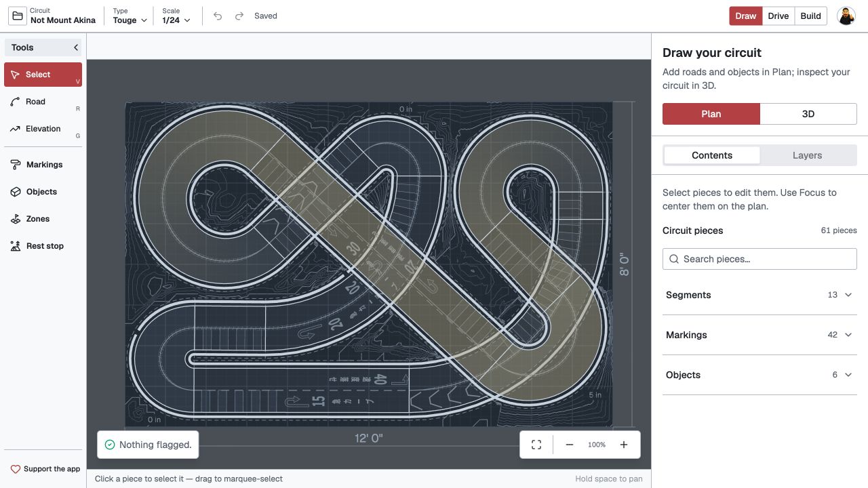Screen dimensions: 868x488
Task: Switch to Drive mode
Action: point(778,16)
